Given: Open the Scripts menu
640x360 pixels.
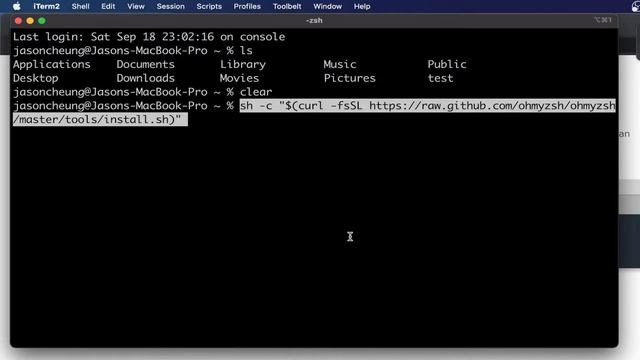Looking at the screenshot, I should [x=209, y=7].
